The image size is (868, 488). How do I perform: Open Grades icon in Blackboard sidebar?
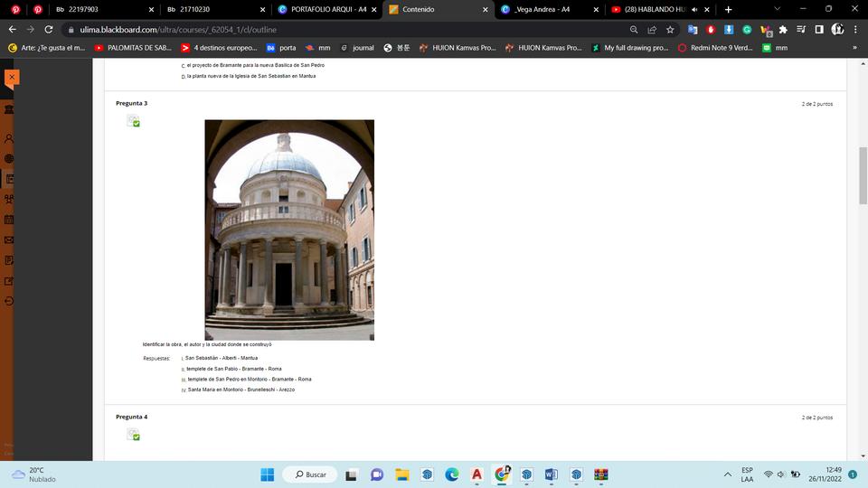point(9,260)
